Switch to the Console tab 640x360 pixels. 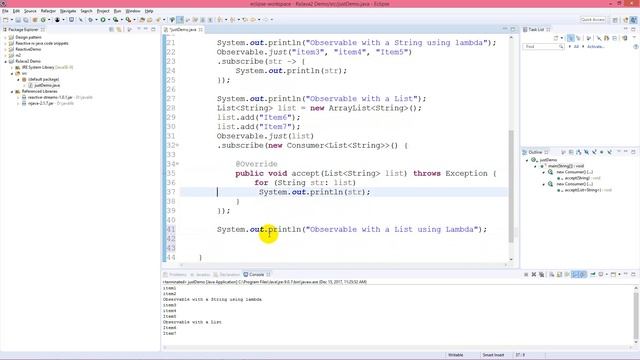[256, 275]
